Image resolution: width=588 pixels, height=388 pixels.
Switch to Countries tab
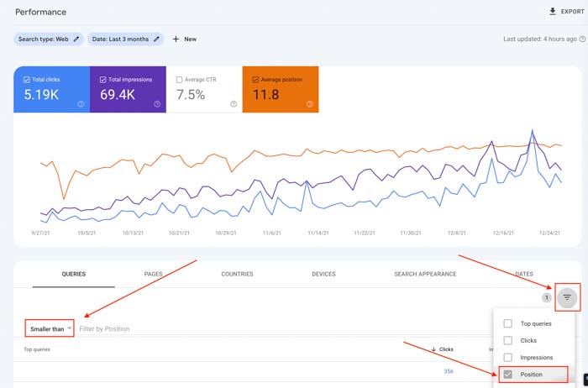point(237,274)
